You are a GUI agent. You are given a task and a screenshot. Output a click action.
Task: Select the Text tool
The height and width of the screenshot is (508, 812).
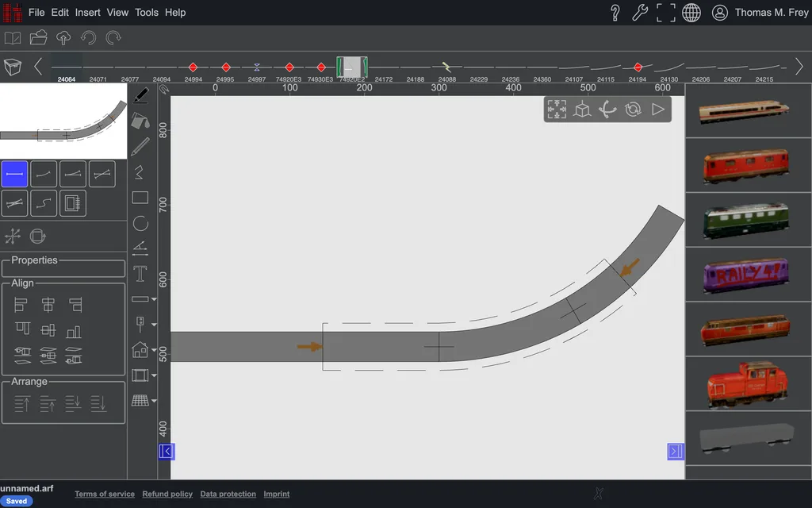coord(140,273)
